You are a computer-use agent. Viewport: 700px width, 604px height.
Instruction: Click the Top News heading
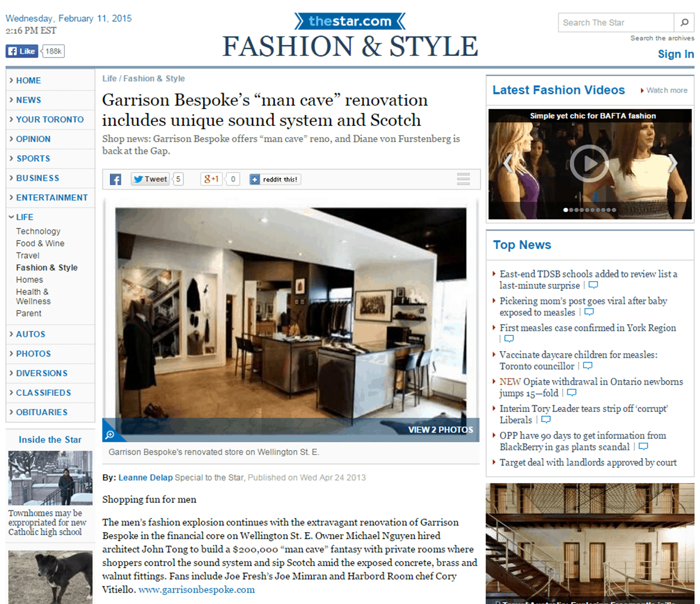[522, 245]
